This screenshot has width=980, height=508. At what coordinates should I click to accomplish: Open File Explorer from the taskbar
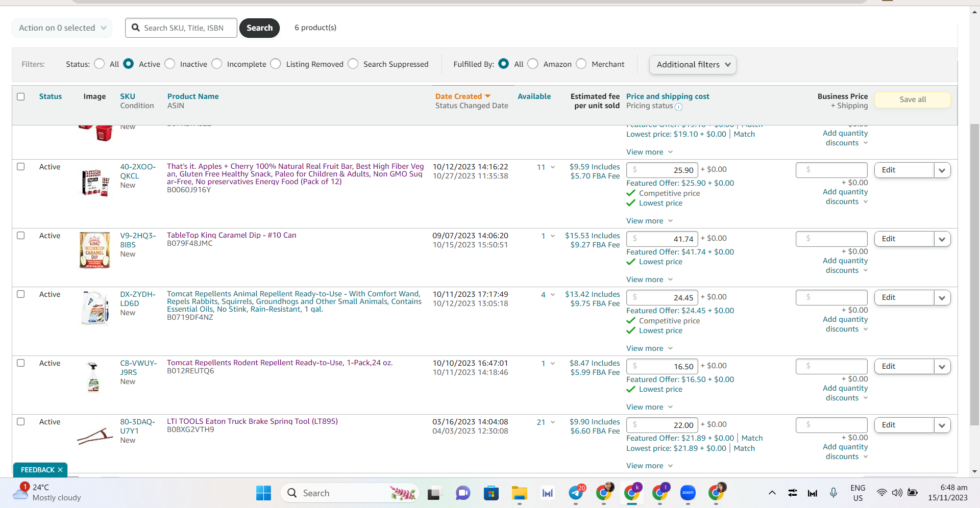(520, 493)
